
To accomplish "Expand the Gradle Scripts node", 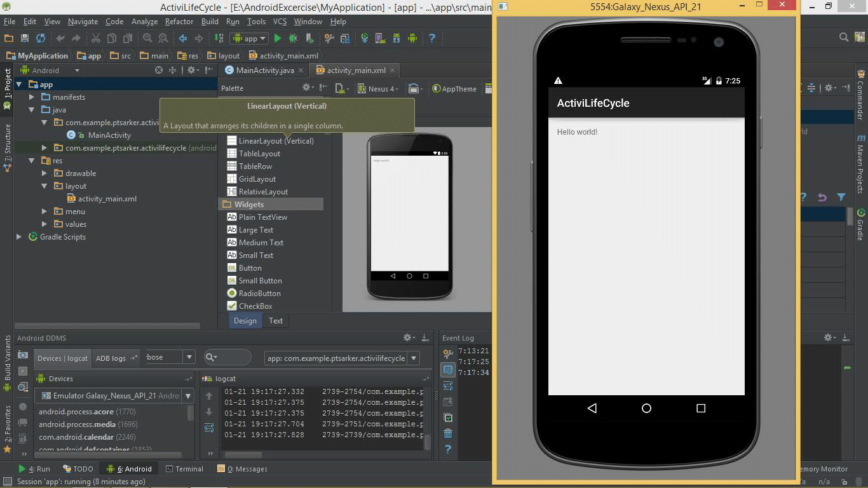I will point(19,237).
